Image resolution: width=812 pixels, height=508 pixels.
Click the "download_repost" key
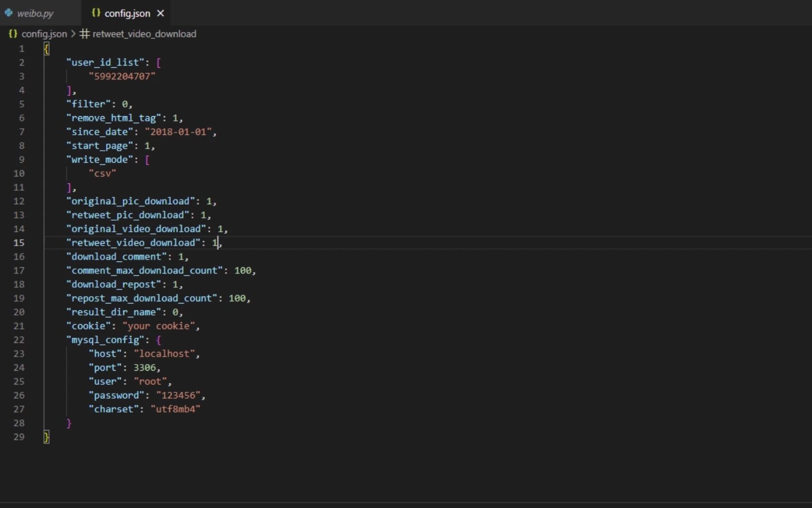(x=114, y=285)
